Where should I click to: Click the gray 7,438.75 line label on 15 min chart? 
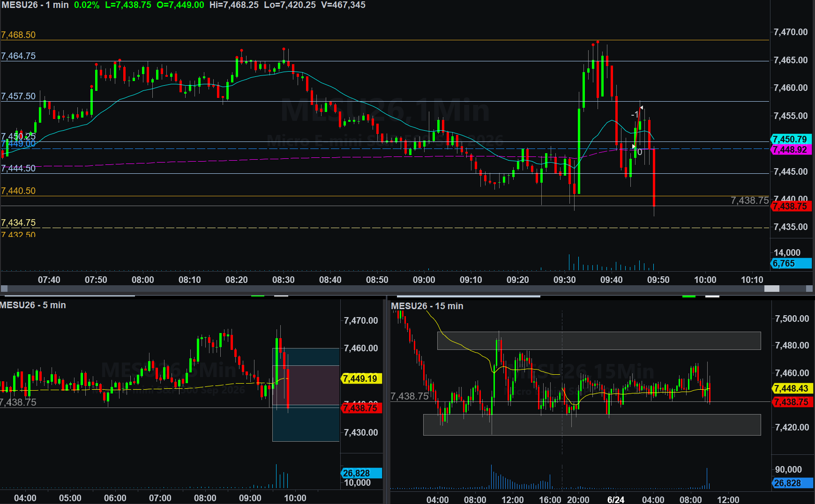click(410, 396)
